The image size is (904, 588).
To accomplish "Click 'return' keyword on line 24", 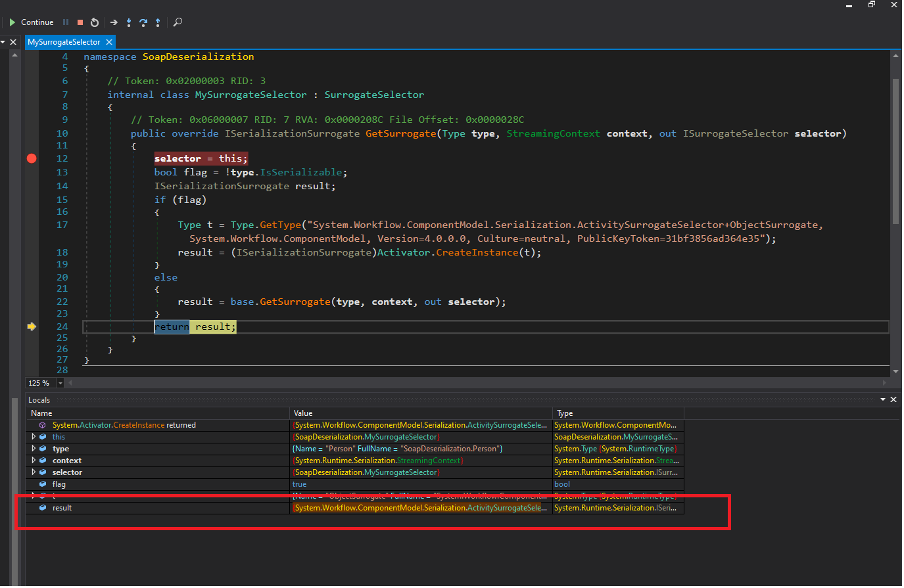I will pos(172,327).
